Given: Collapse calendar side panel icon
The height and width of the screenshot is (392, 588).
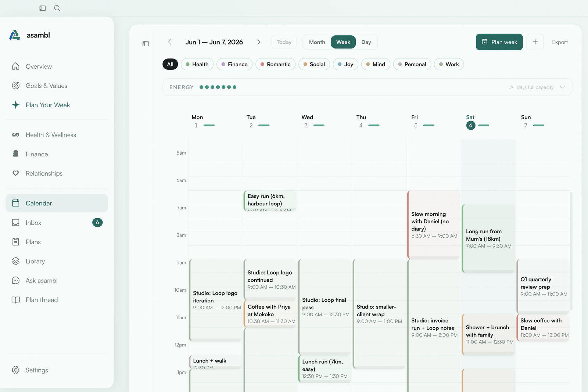Looking at the screenshot, I should [x=146, y=44].
